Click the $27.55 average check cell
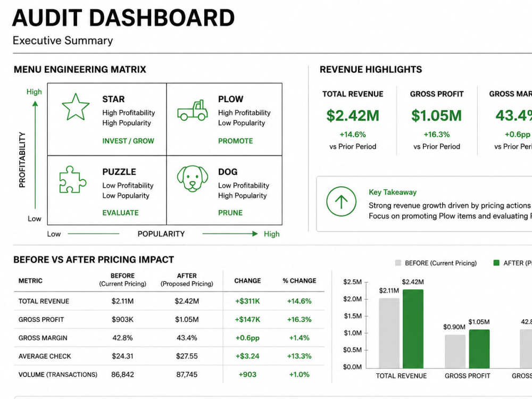 pyautogui.click(x=187, y=356)
